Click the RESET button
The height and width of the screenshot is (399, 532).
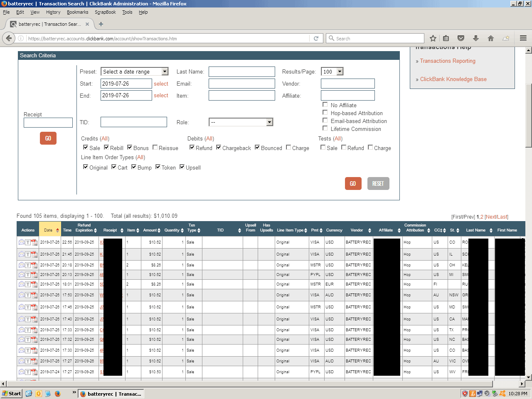coord(378,183)
